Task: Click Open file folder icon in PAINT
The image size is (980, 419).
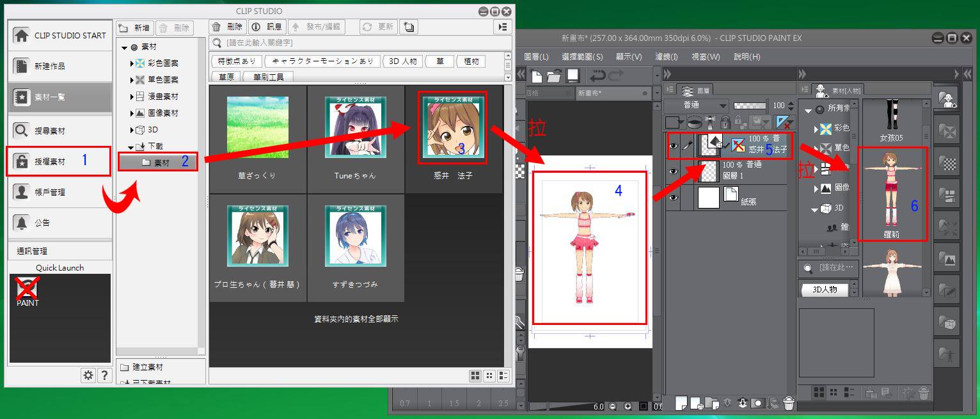Action: (x=554, y=75)
